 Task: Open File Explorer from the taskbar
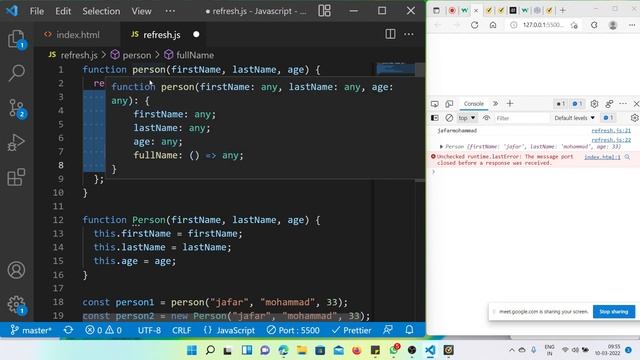(x=302, y=350)
